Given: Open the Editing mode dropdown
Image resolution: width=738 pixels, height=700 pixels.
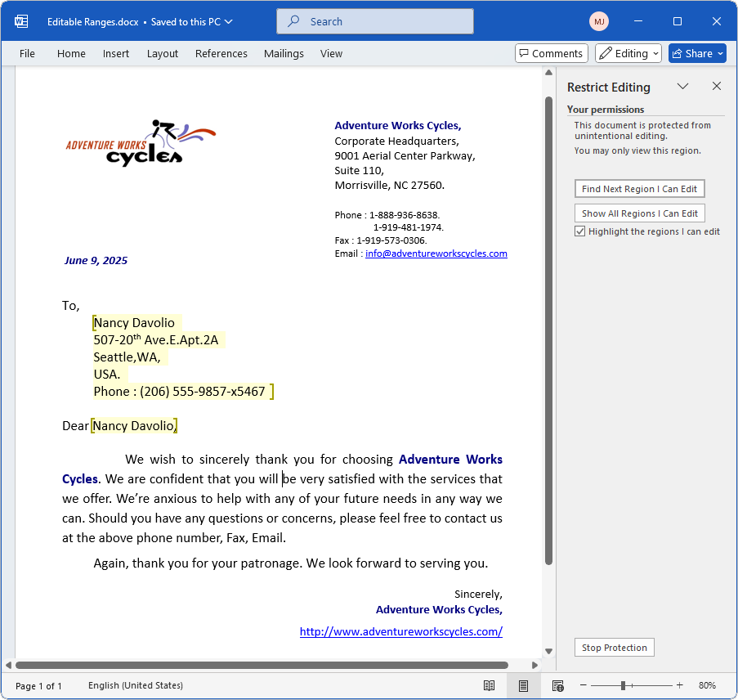Looking at the screenshot, I should 628,53.
